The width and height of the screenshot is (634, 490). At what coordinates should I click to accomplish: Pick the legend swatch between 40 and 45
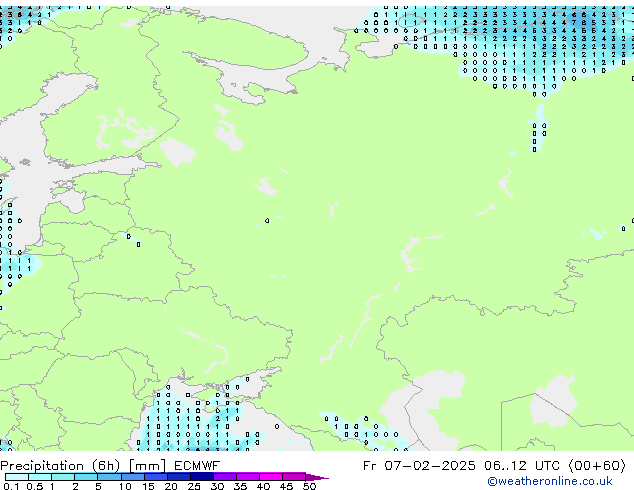pos(271,477)
